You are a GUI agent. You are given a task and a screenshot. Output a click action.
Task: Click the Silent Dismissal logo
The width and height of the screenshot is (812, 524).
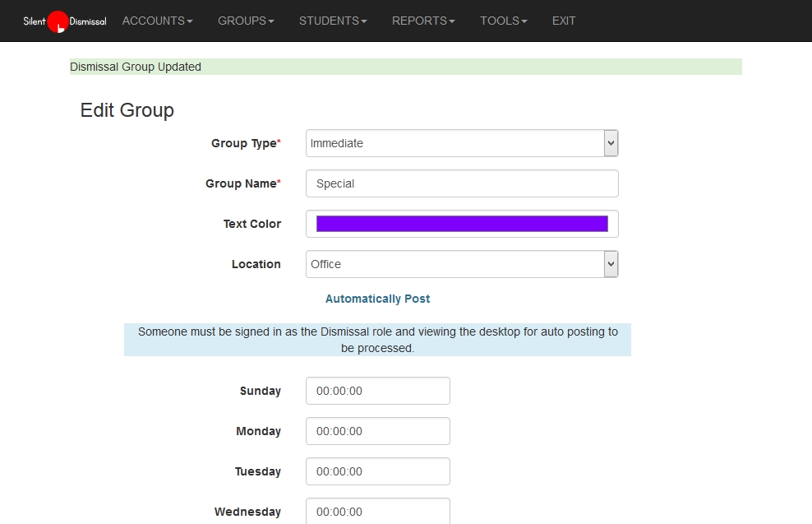(64, 21)
